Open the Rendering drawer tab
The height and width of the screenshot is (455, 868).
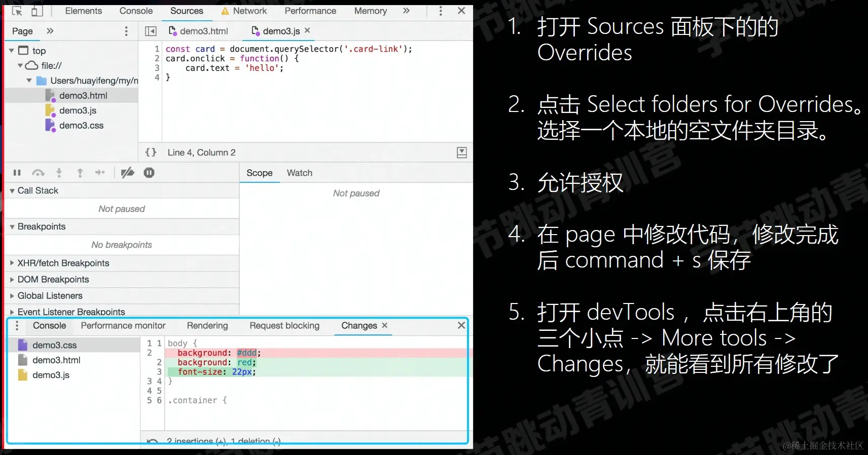pos(207,326)
